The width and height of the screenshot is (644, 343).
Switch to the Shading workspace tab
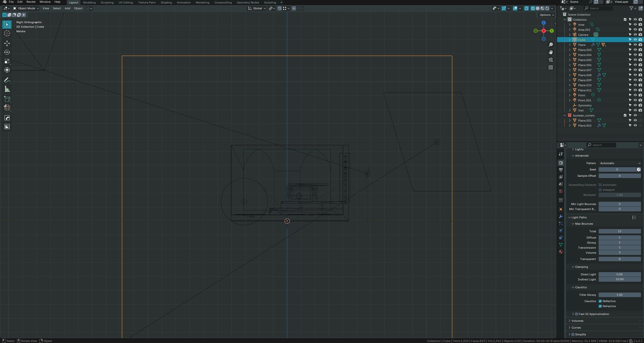[166, 3]
